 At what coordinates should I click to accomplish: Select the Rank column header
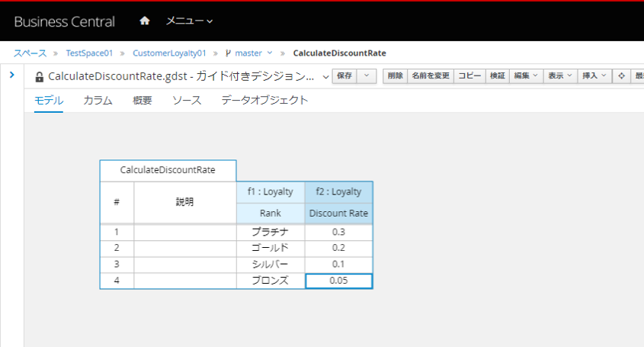271,214
